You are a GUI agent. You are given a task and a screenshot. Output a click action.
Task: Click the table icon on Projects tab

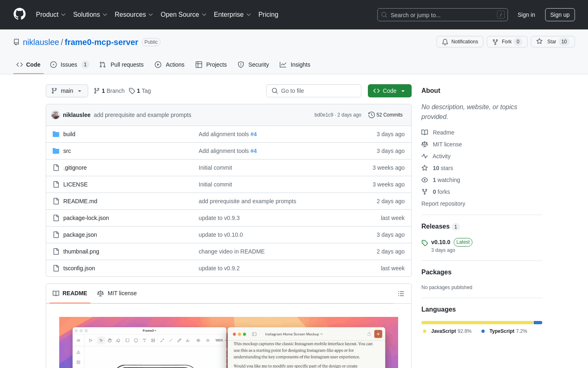(199, 65)
